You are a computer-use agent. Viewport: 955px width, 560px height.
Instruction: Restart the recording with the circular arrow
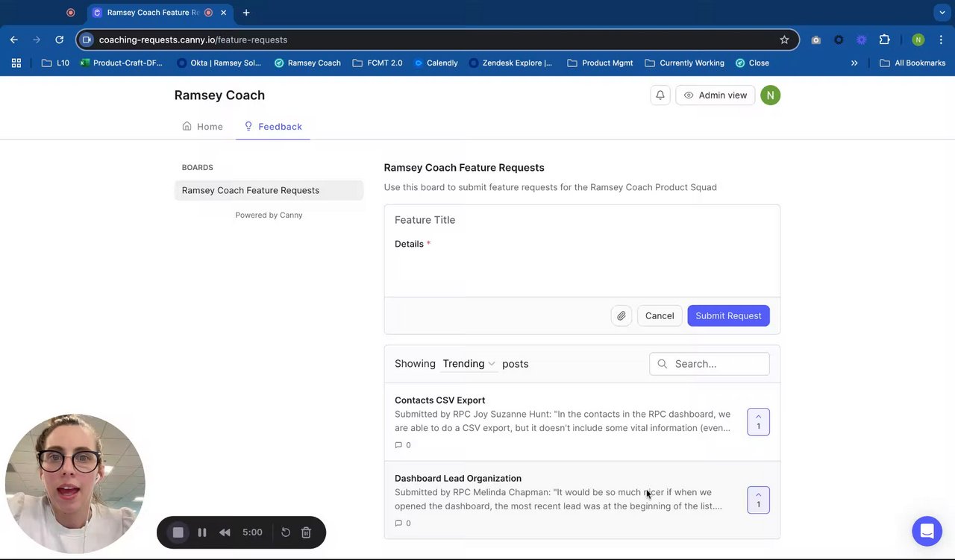[x=286, y=532]
